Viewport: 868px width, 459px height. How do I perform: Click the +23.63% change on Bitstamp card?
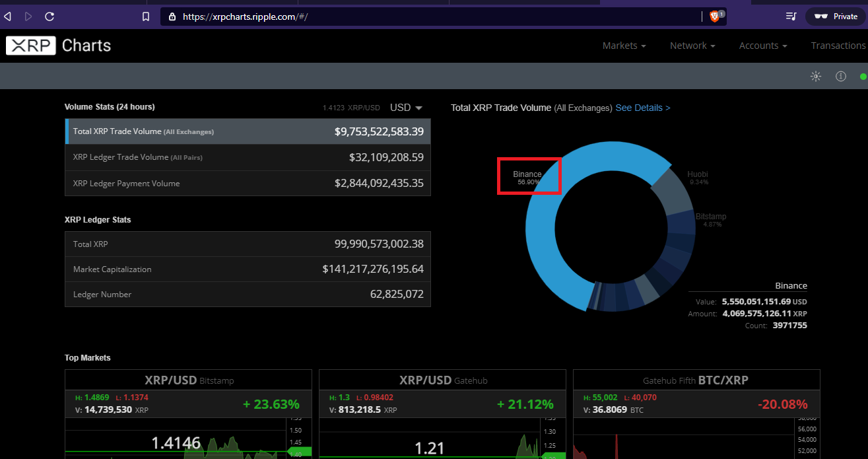coord(271,404)
